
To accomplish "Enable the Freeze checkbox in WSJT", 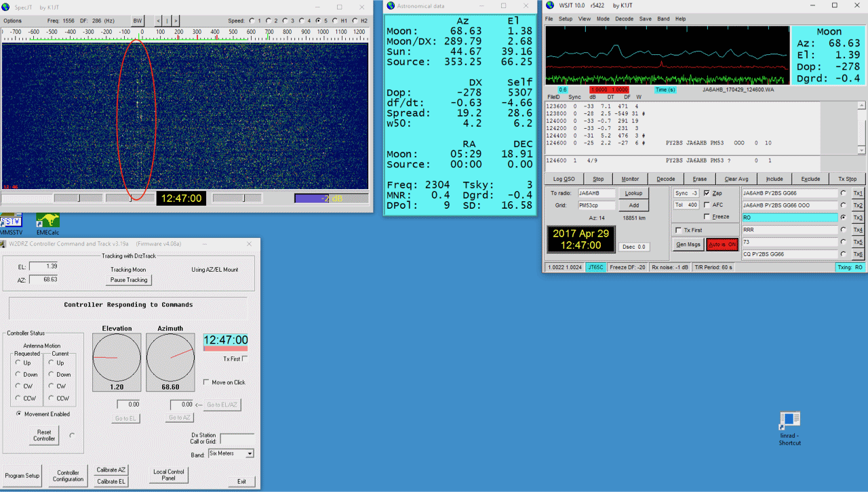I will [707, 217].
